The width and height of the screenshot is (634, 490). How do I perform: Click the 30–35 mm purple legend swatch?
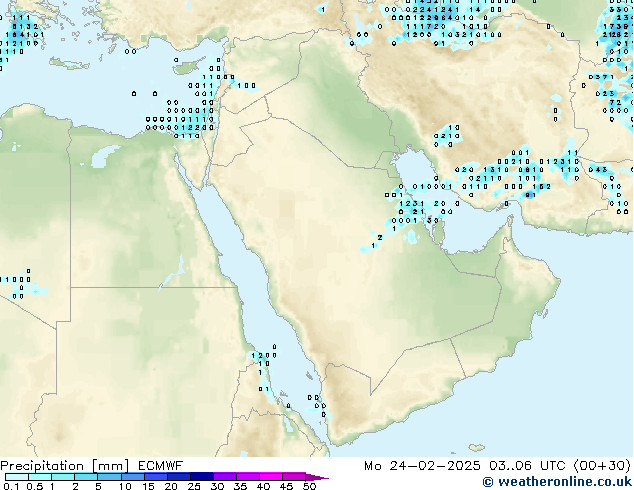[x=225, y=477]
